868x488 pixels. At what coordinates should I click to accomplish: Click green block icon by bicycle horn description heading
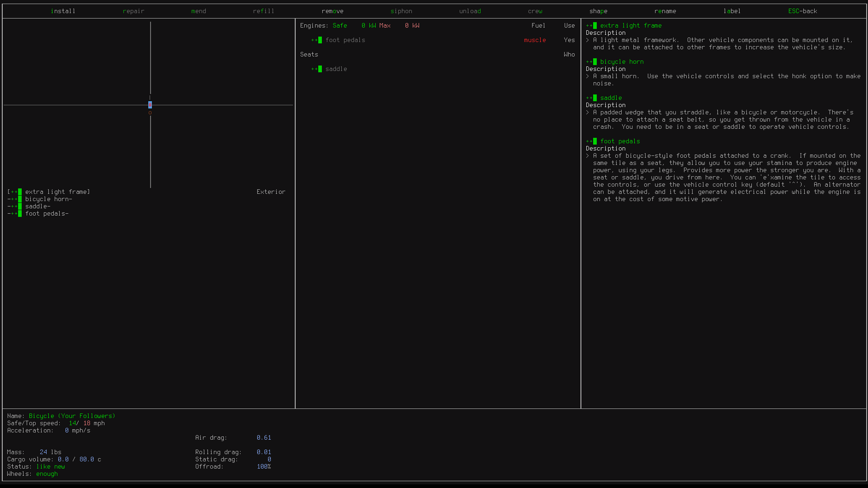tap(595, 62)
